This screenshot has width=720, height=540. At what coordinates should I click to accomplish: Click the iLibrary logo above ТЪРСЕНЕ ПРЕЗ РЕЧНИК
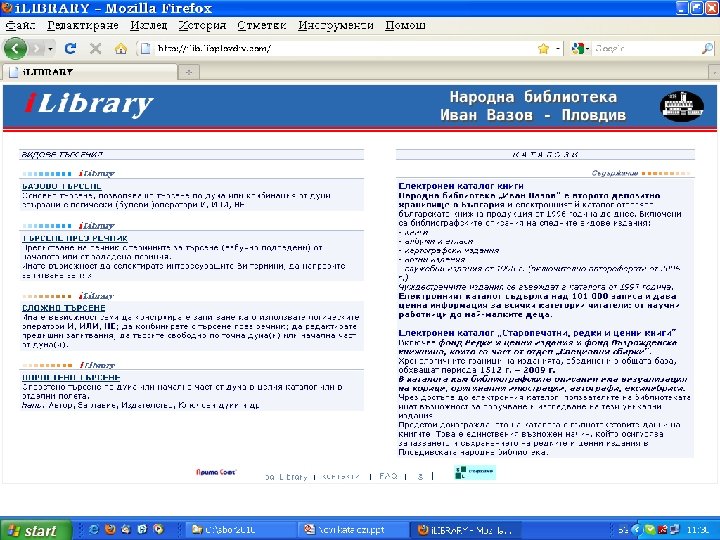coord(96,226)
